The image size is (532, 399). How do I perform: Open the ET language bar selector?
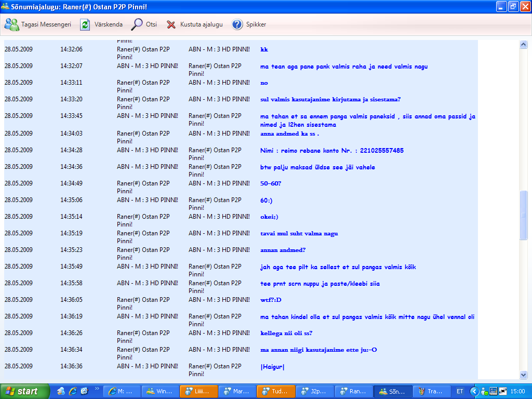point(460,391)
